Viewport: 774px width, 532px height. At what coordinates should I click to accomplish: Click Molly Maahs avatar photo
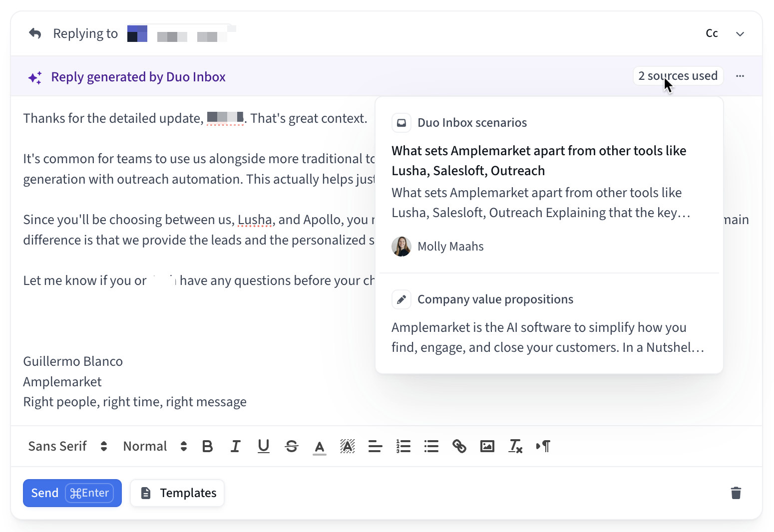pos(401,247)
